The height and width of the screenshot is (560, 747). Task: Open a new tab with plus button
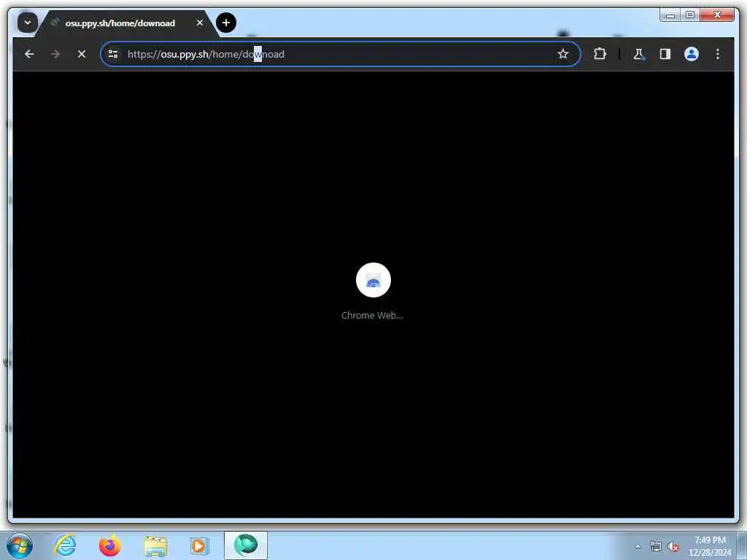point(226,23)
